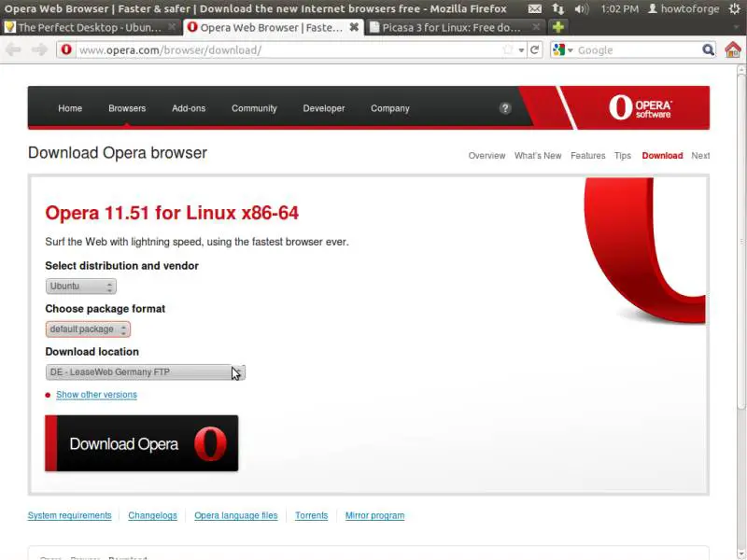Image resolution: width=747 pixels, height=560 pixels.
Task: Bookmark this page with the star icon
Action: [x=508, y=49]
